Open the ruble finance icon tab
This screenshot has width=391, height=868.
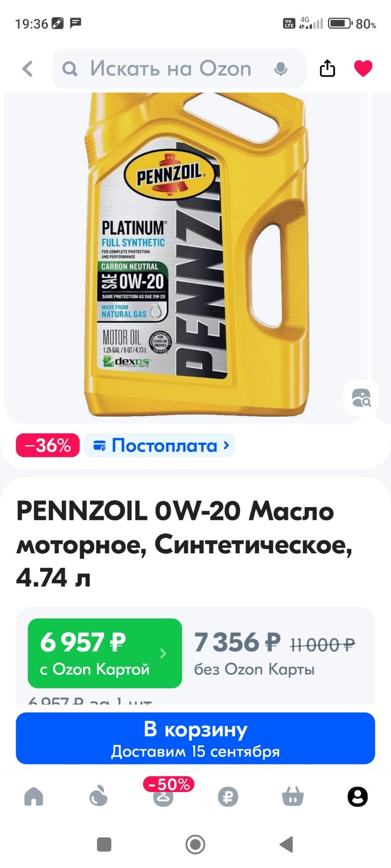pyautogui.click(x=228, y=797)
